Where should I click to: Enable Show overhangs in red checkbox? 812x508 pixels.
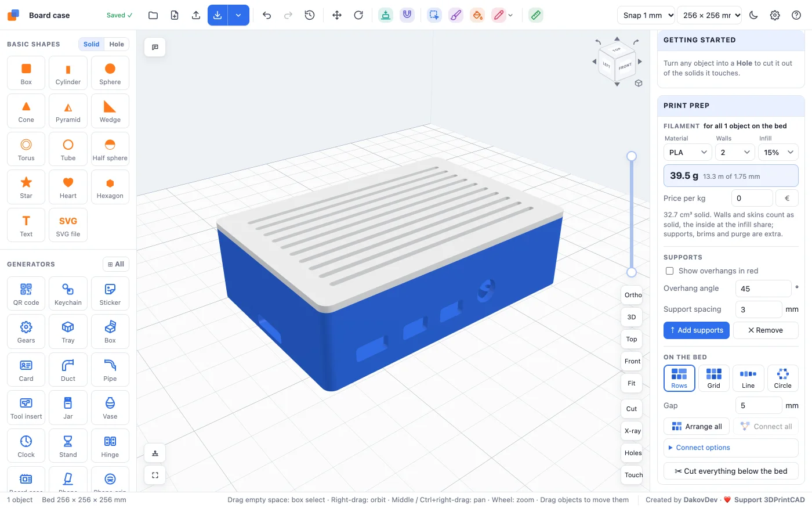670,271
